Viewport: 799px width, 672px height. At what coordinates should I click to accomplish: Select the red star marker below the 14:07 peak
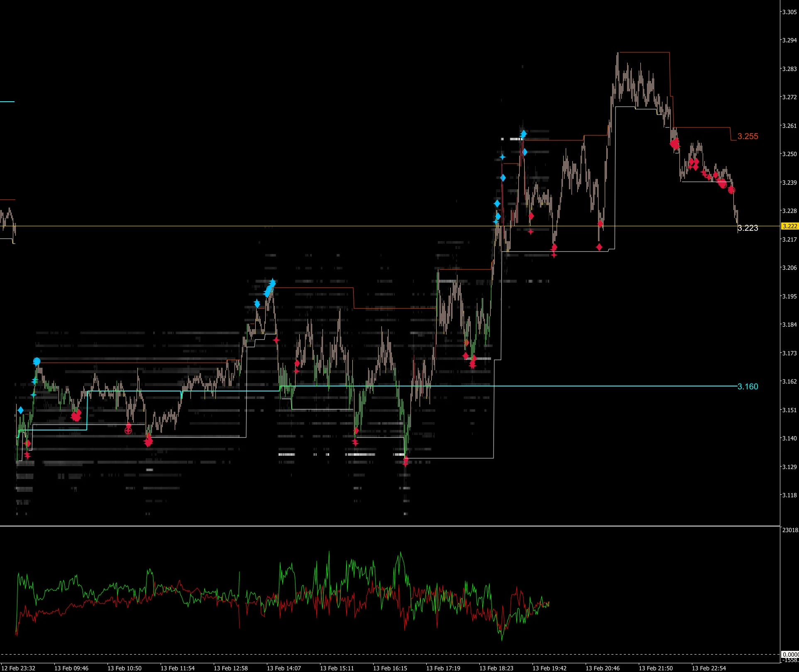pyautogui.click(x=276, y=340)
